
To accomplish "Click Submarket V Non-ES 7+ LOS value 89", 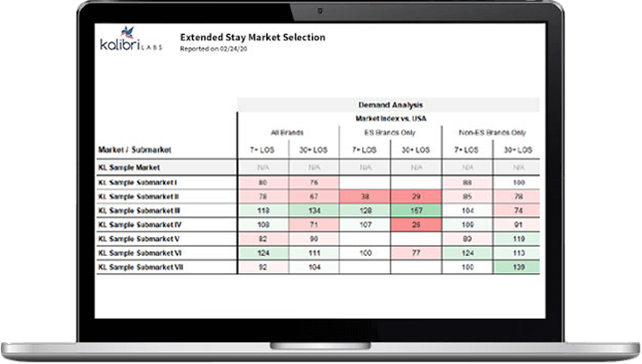I will click(467, 239).
